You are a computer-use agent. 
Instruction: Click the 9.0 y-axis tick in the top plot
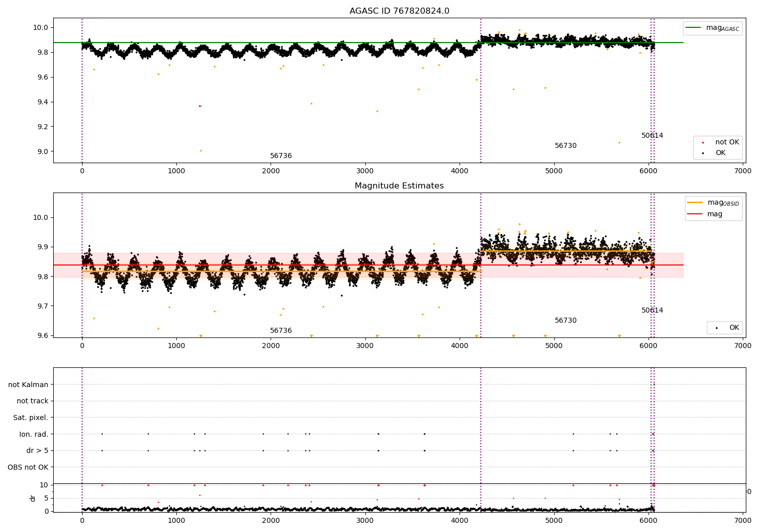click(42, 151)
